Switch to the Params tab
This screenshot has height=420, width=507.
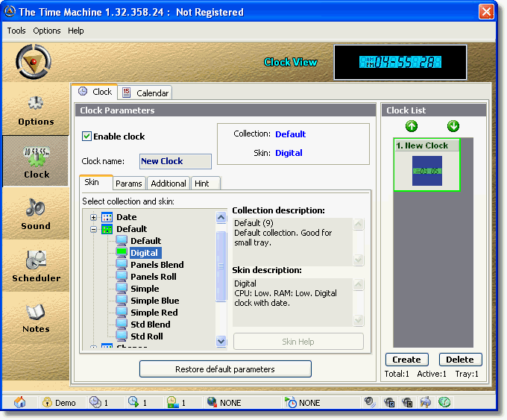coord(129,184)
